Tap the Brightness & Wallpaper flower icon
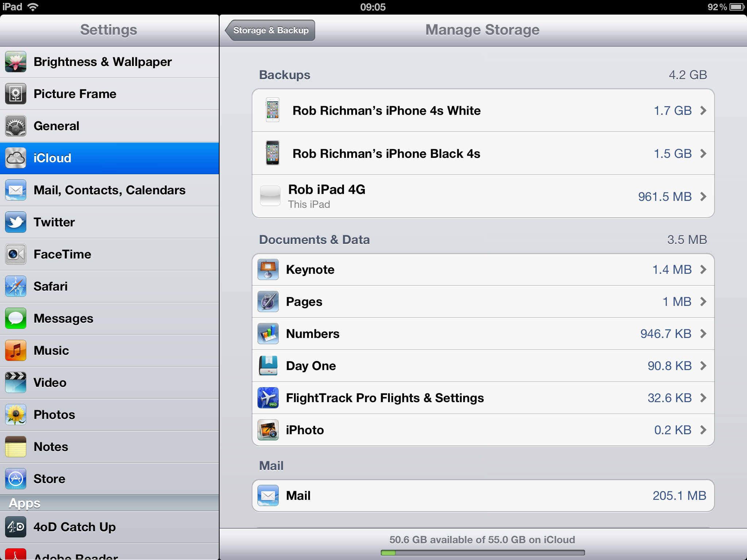Image resolution: width=747 pixels, height=560 pixels. [16, 62]
